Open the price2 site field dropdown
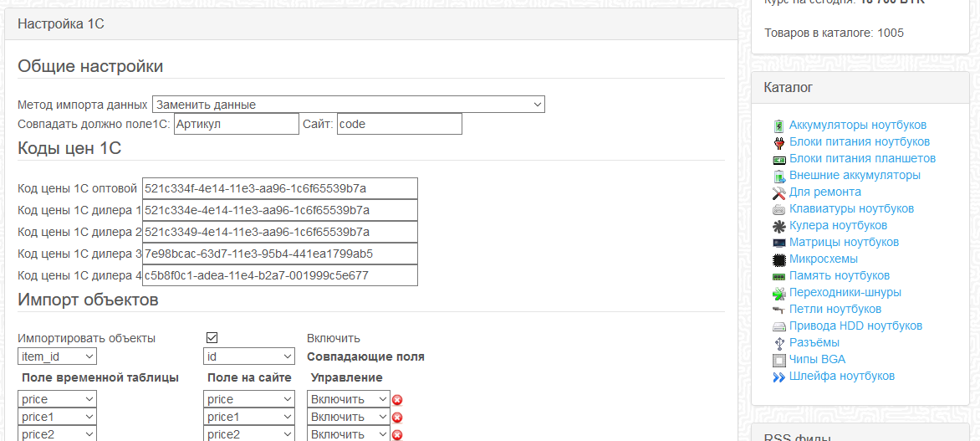Viewport: 980px width, 441px height. coord(249,434)
